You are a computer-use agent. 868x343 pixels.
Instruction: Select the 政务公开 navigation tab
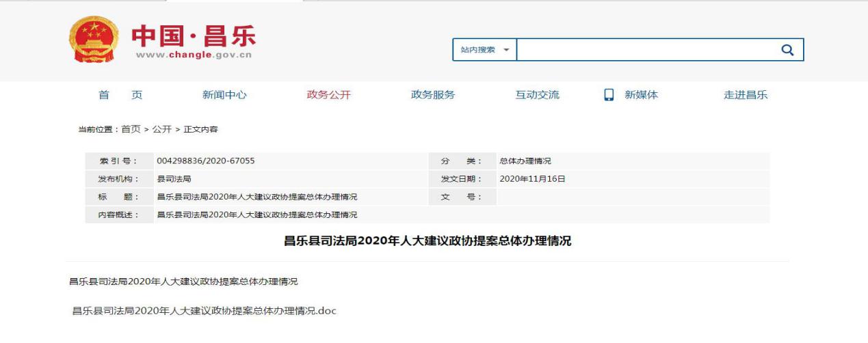328,95
